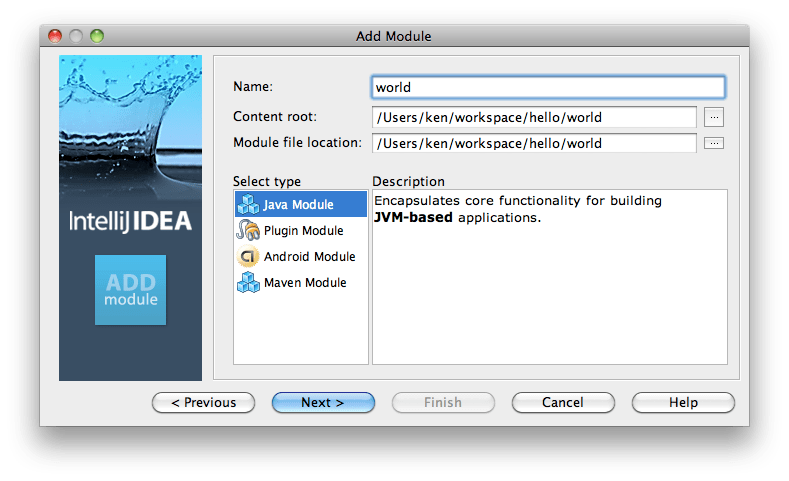Cancel the Add Module dialog
Image resolution: width=789 pixels, height=481 pixels.
click(x=563, y=403)
